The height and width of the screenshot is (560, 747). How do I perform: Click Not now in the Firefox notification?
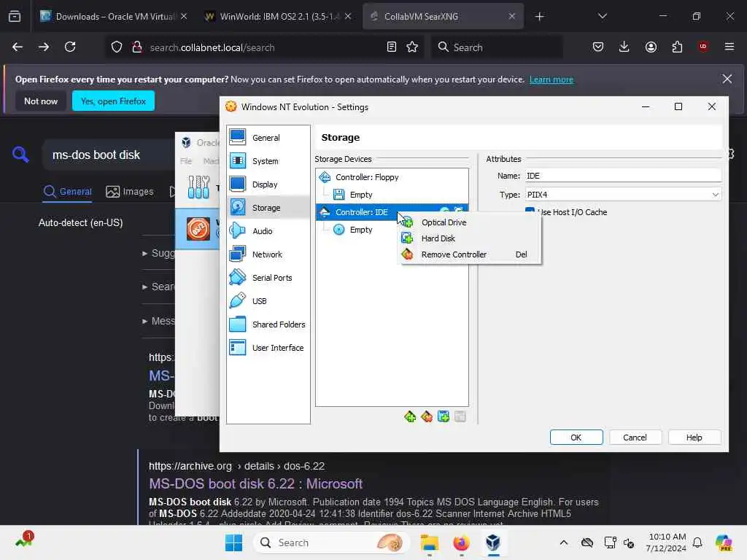click(41, 101)
